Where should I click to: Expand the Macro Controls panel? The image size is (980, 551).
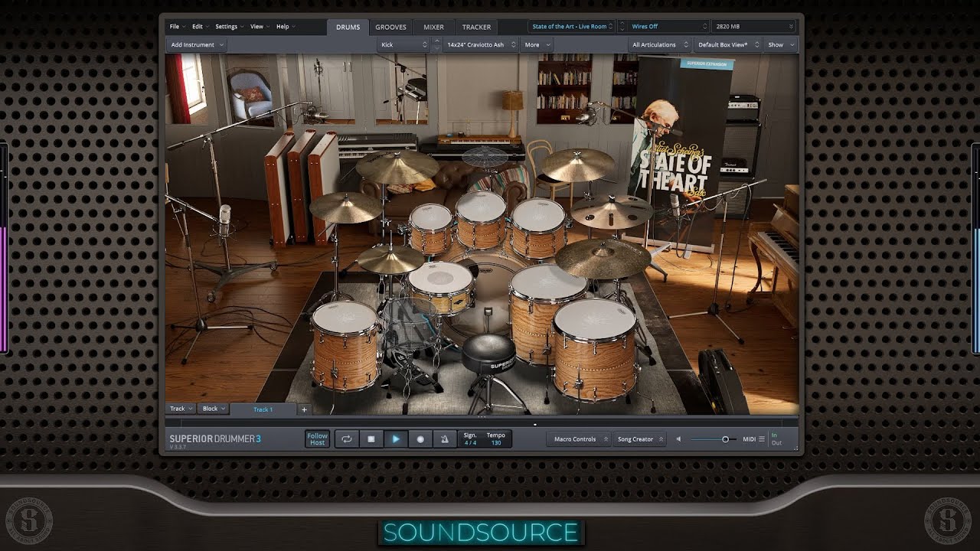580,439
